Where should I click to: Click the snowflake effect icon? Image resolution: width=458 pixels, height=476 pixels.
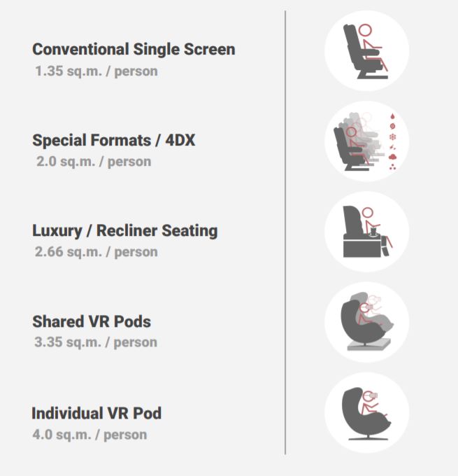pos(392,136)
